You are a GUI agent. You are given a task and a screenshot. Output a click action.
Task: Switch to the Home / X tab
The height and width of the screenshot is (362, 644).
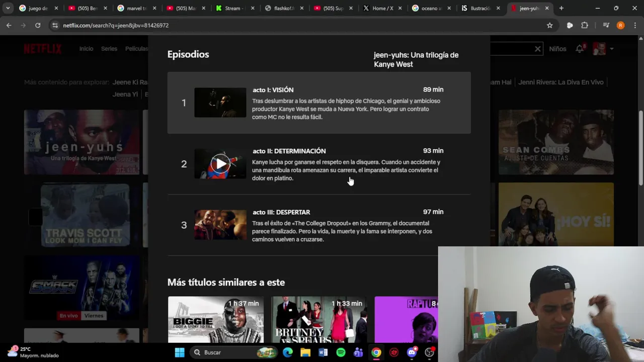[381, 8]
